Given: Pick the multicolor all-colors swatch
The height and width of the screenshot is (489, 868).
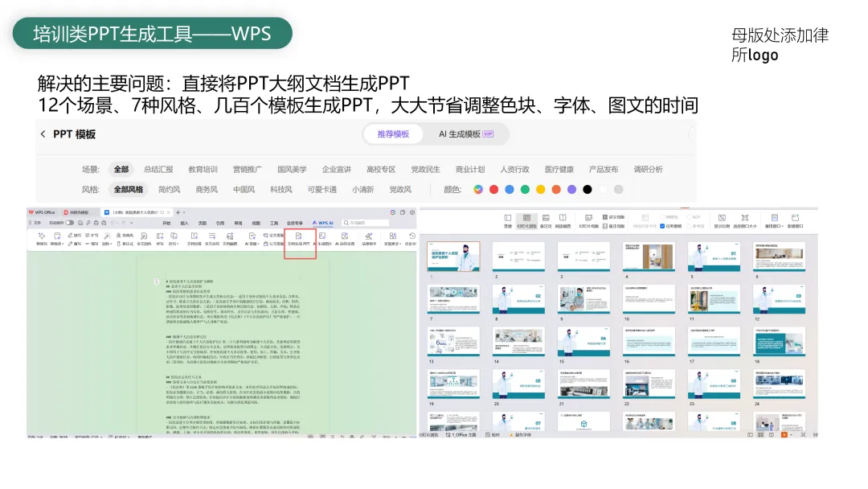Looking at the screenshot, I should click(x=478, y=189).
